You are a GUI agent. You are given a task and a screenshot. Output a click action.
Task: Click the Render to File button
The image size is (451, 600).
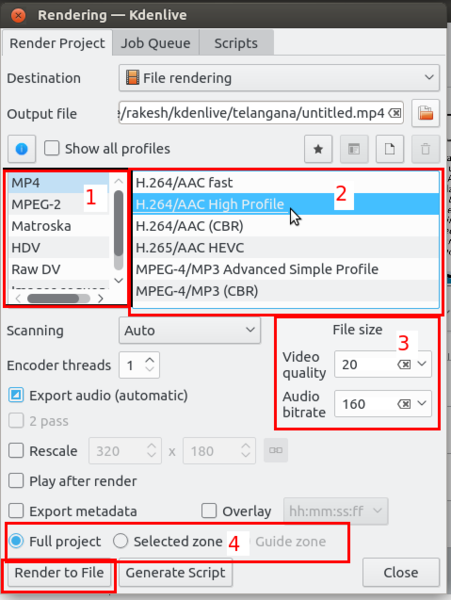(59, 573)
